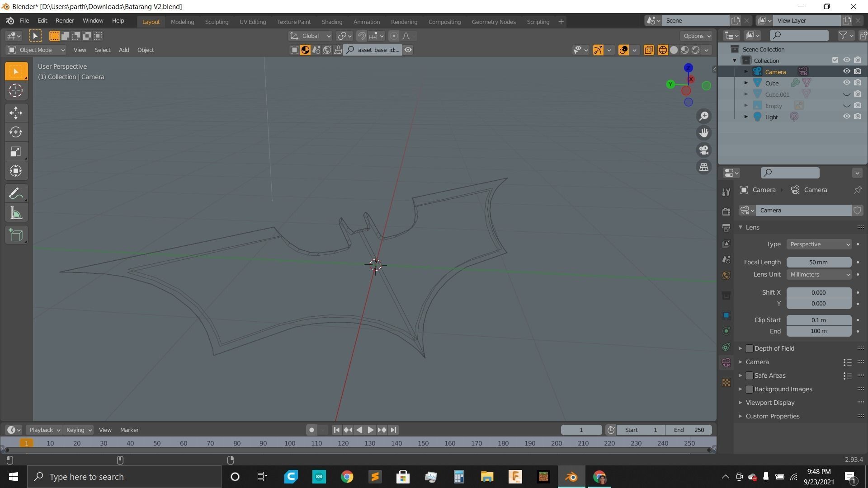This screenshot has width=868, height=488.
Task: Expand the Viewport Display panel
Action: (x=770, y=403)
